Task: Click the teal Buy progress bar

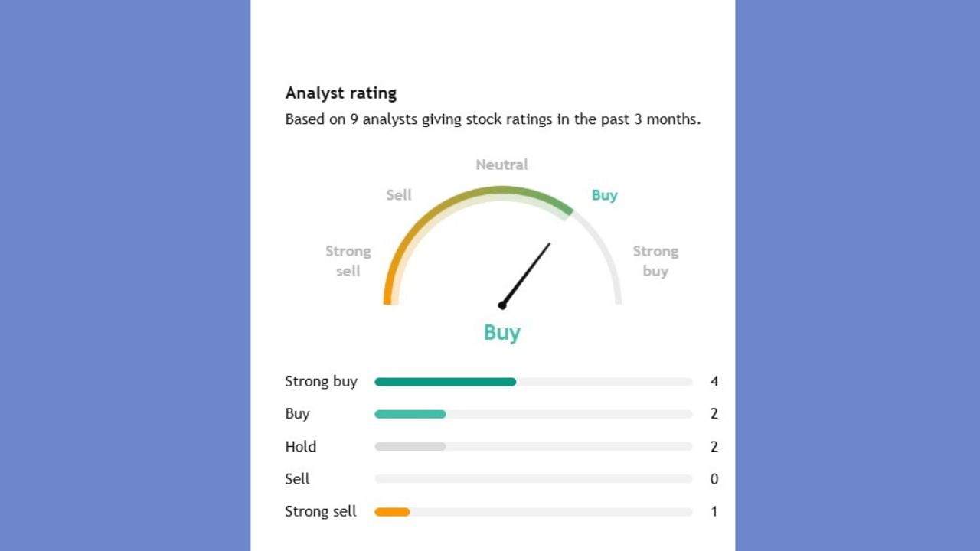Action: coord(410,414)
